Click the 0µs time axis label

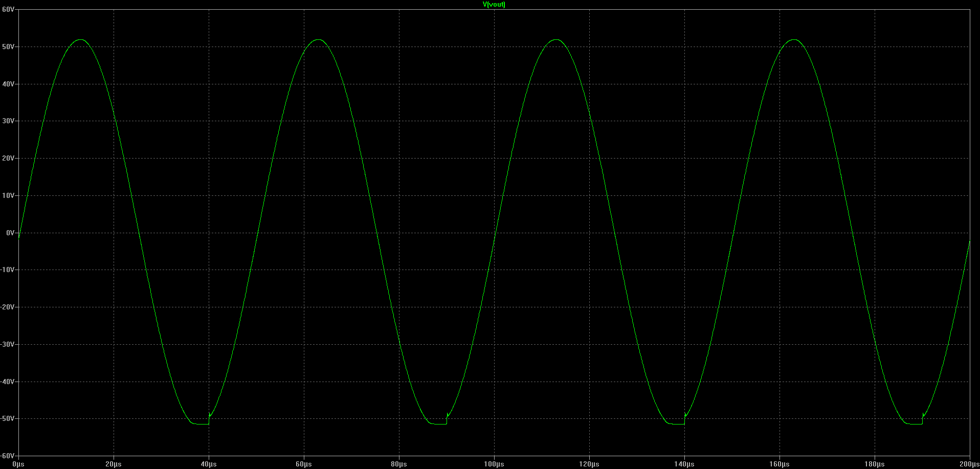18,464
